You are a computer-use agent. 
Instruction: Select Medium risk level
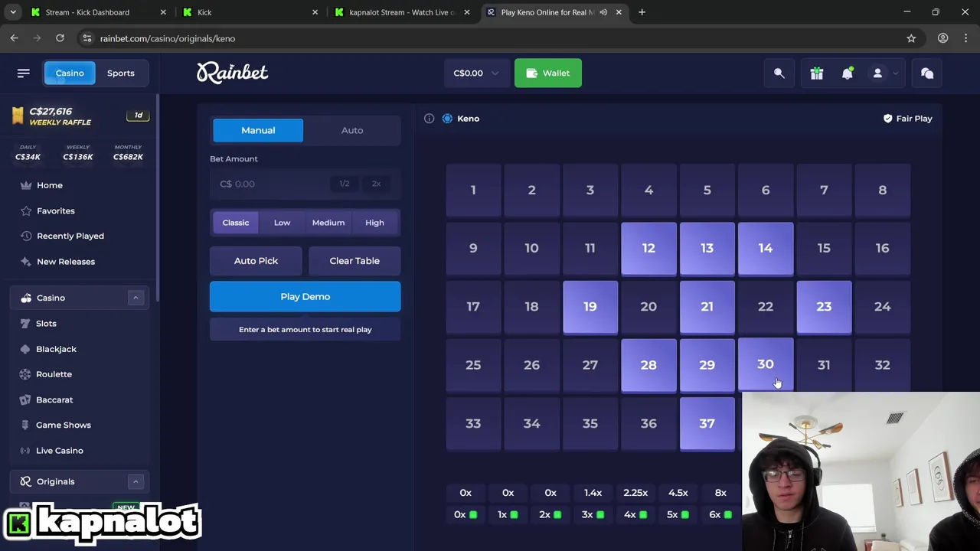pyautogui.click(x=328, y=223)
